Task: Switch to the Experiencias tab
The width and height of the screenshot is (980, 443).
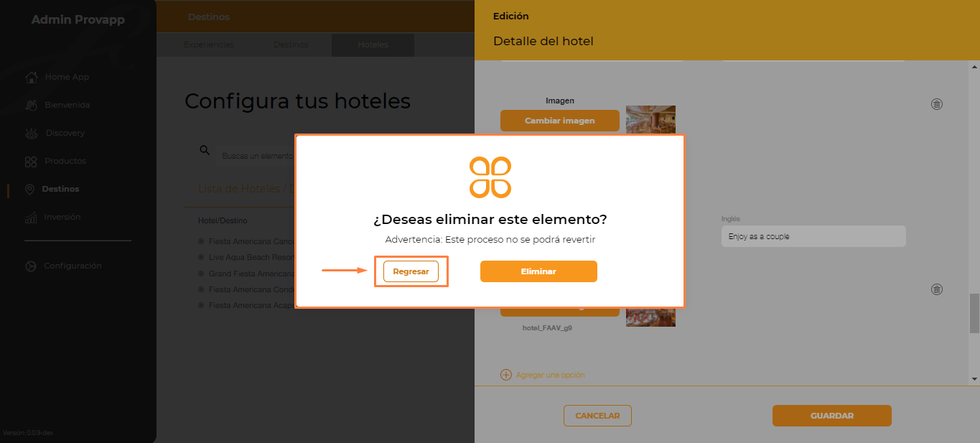Action: click(209, 45)
